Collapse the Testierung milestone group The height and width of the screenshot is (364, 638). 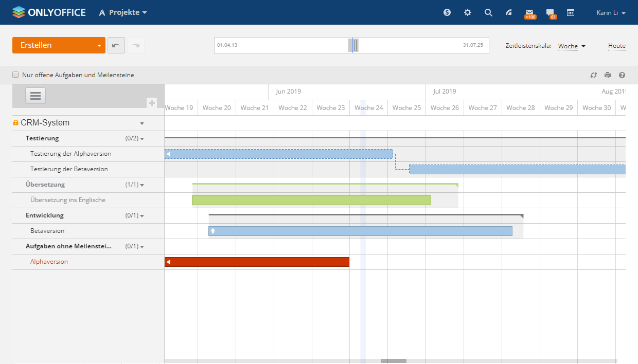(142, 138)
